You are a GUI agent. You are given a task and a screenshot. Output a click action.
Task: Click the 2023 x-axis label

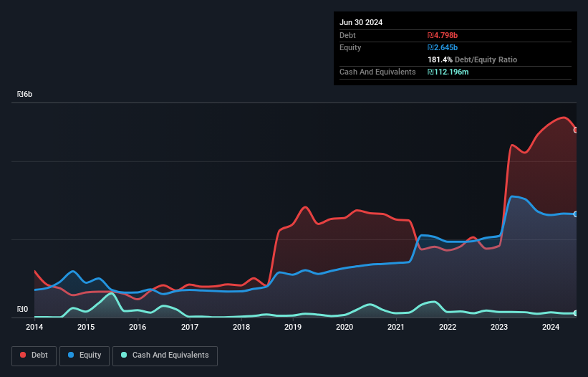(499, 327)
